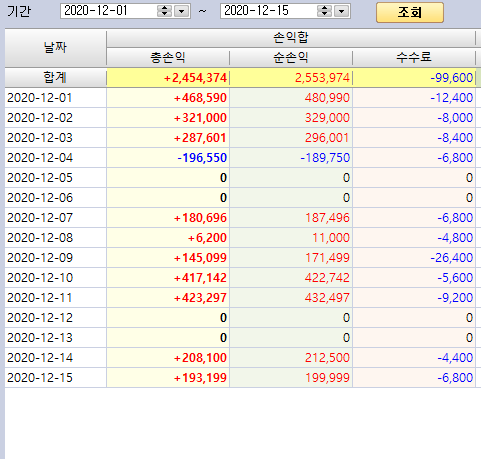Click the start date spinner arrows

164,11
